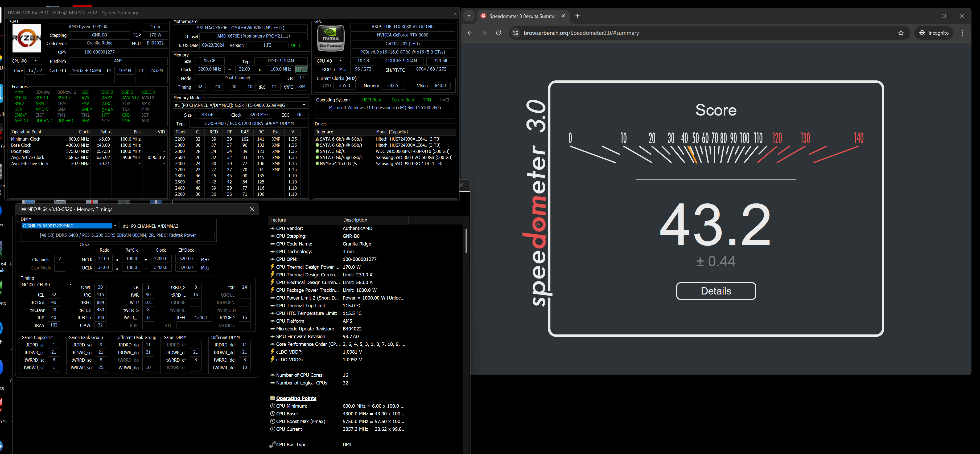Select Number of CPU Cores row
Screen dimensions: 980x454
(x=337, y=375)
